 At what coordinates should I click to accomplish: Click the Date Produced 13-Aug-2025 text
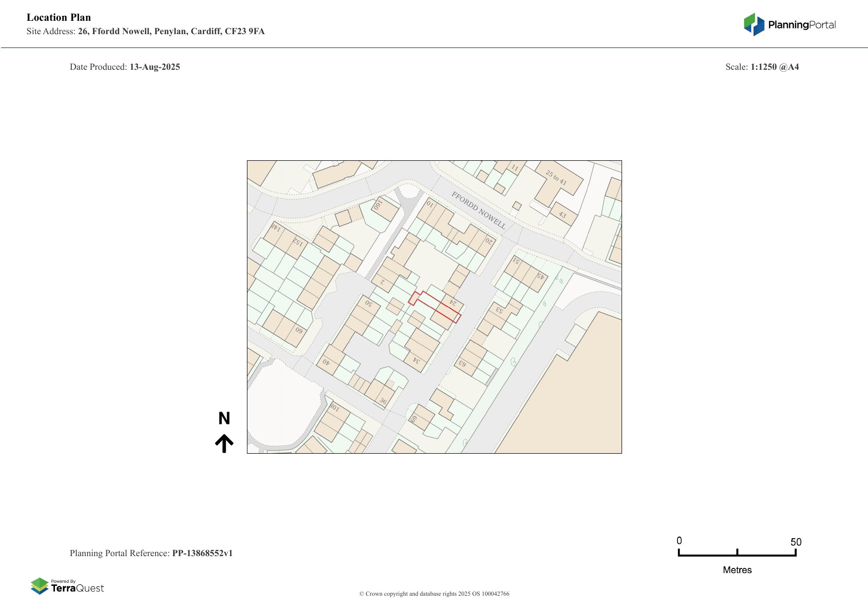[125, 67]
